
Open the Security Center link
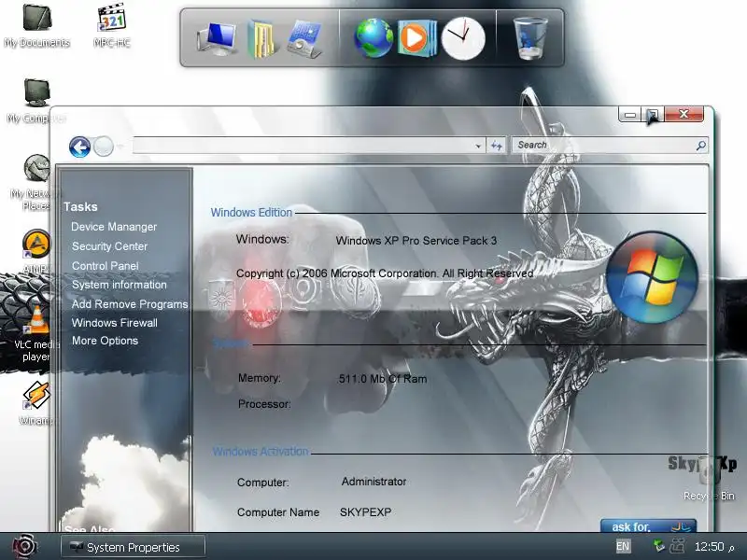109,246
